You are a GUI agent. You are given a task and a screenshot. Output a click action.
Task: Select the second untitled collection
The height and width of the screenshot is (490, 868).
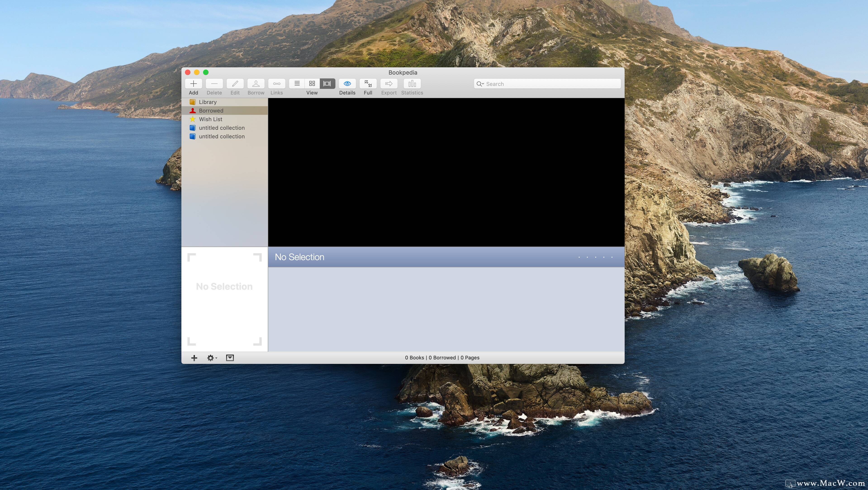(x=225, y=136)
